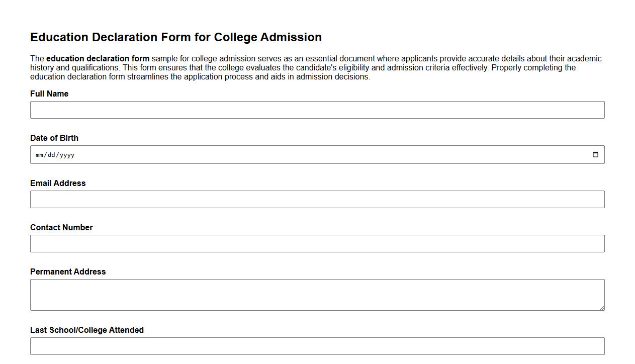
Task: Click the Permanent Address label
Action: point(68,271)
